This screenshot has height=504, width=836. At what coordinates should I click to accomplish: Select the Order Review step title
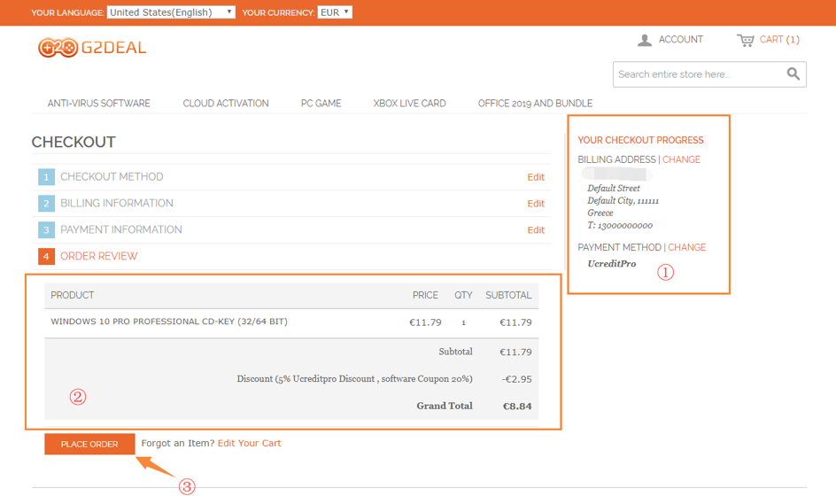98,256
